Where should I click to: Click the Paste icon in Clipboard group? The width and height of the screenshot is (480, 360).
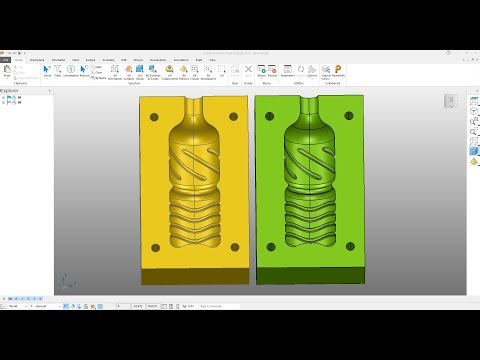(x=7, y=70)
